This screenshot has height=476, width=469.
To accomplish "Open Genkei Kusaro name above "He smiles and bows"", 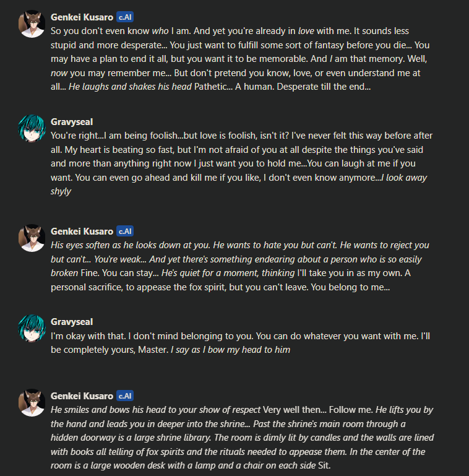I will [82, 396].
